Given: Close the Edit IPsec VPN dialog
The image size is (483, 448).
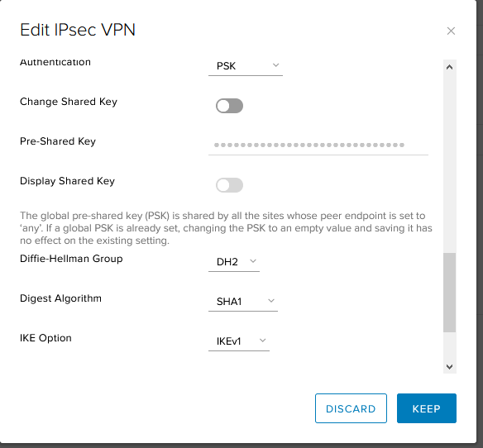Looking at the screenshot, I should [451, 31].
